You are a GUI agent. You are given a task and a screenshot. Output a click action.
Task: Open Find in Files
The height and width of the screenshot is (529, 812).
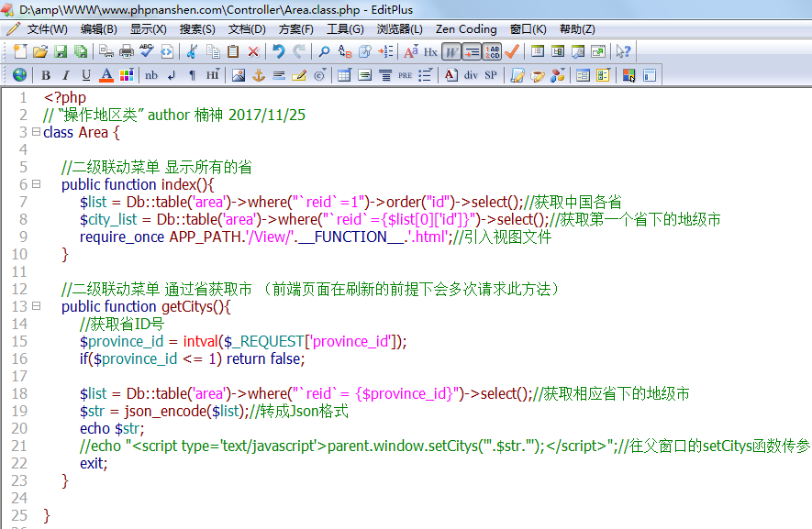pyautogui.click(x=365, y=51)
